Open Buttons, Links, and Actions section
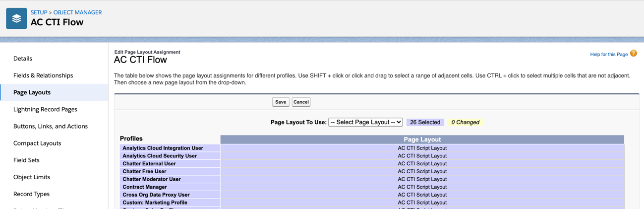The width and height of the screenshot is (644, 209). pos(51,126)
